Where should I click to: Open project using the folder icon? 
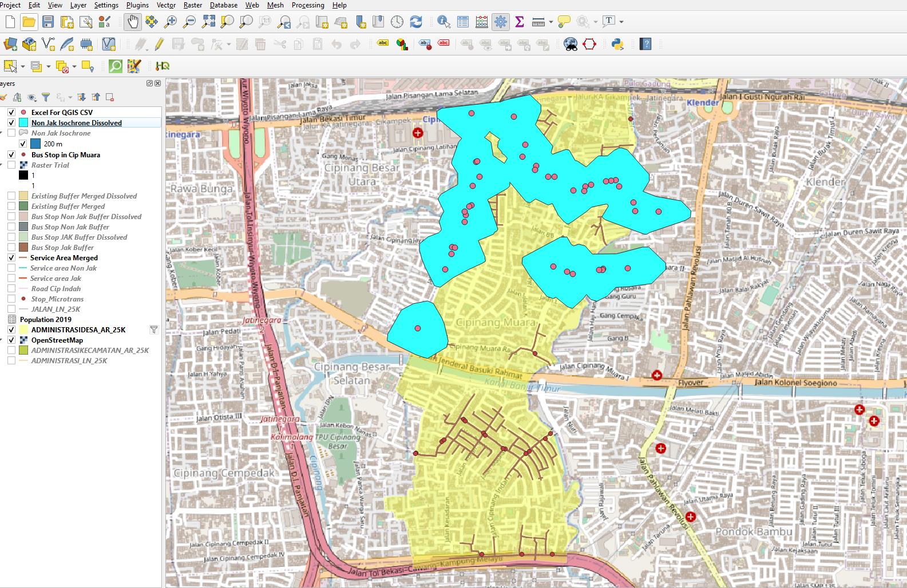click(29, 22)
